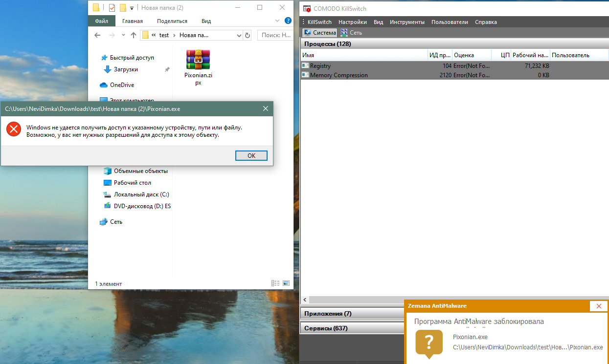Open the Вид menu in KillSwitch
Image resolution: width=609 pixels, height=364 pixels.
[378, 22]
